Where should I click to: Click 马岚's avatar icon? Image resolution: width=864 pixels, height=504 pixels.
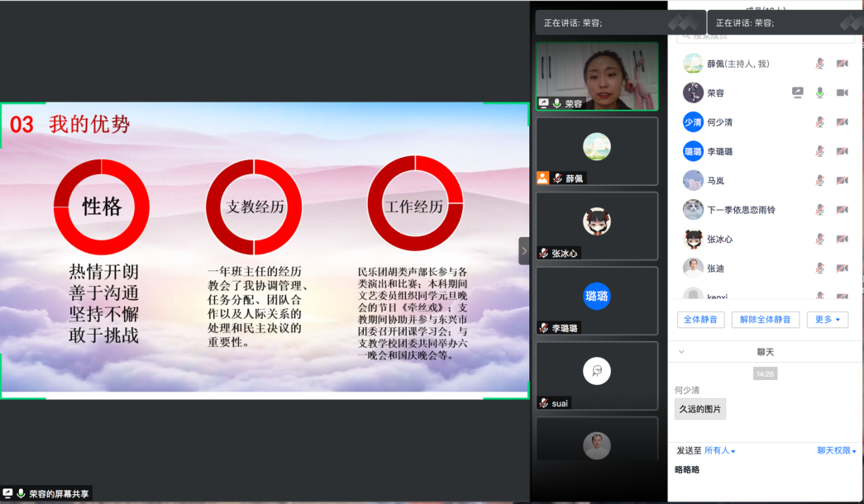click(x=693, y=180)
